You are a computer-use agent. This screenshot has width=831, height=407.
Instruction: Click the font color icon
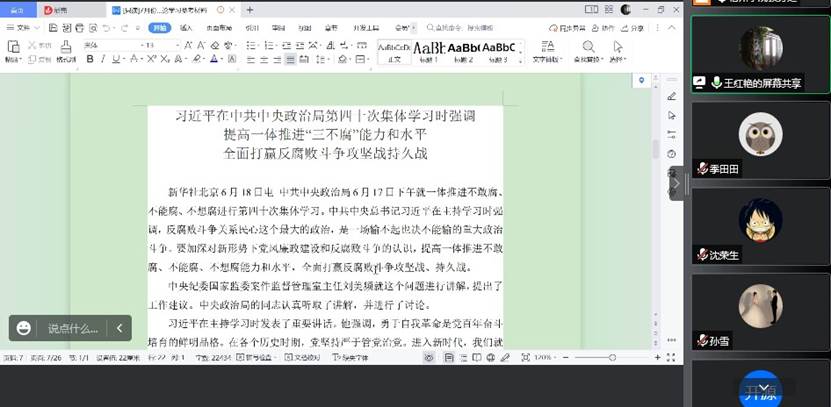[215, 59]
